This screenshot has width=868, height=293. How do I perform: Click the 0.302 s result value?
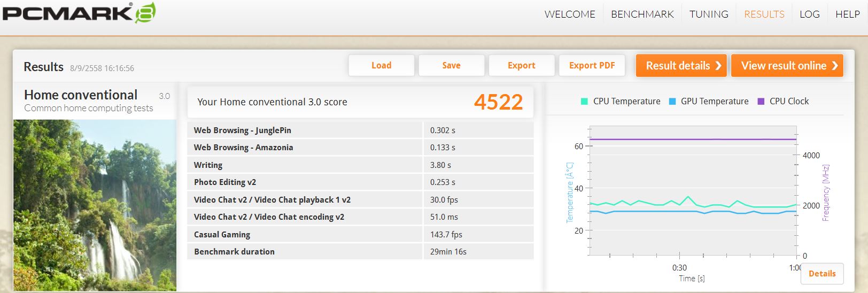443,130
